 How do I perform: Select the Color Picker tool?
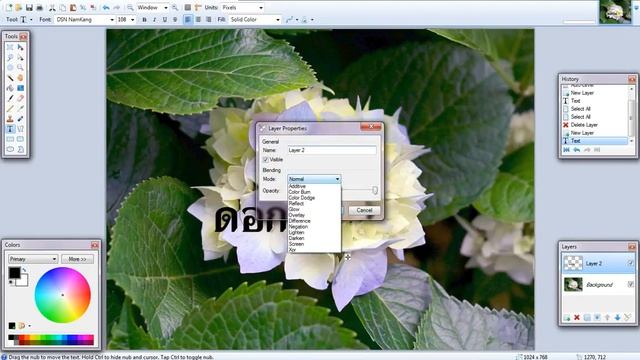[20, 109]
